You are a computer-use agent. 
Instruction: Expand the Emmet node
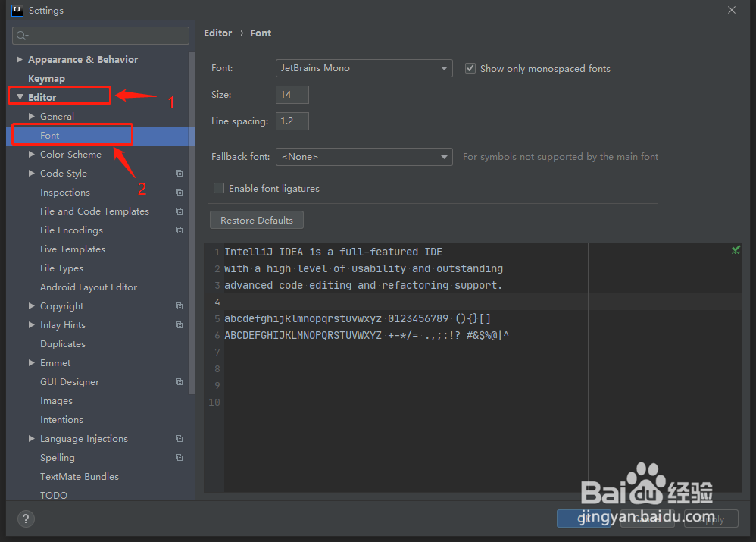coord(31,363)
